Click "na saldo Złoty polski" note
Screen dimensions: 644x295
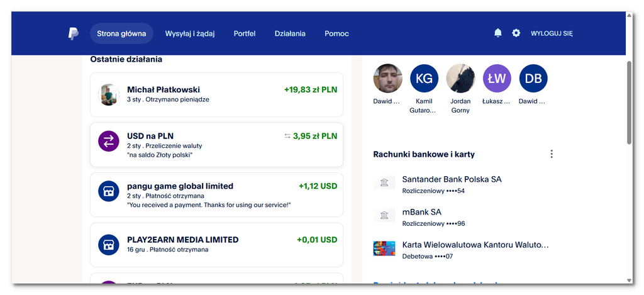coord(160,155)
